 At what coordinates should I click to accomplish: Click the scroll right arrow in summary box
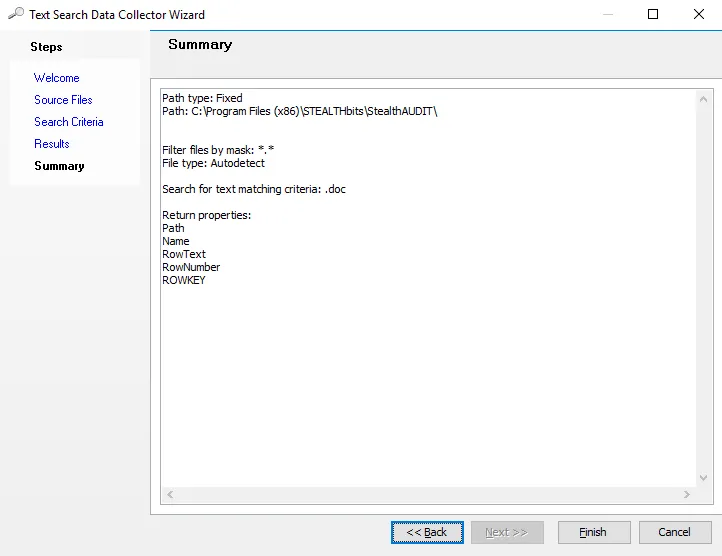(687, 494)
